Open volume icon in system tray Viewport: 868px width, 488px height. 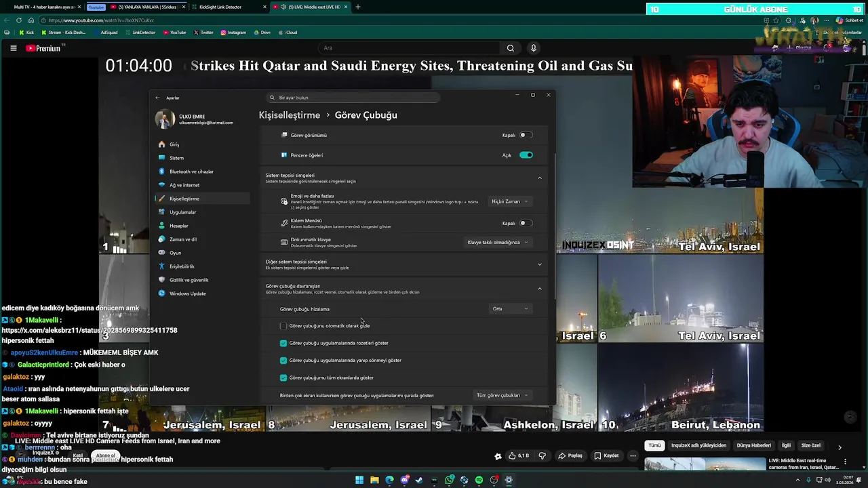[829, 480]
